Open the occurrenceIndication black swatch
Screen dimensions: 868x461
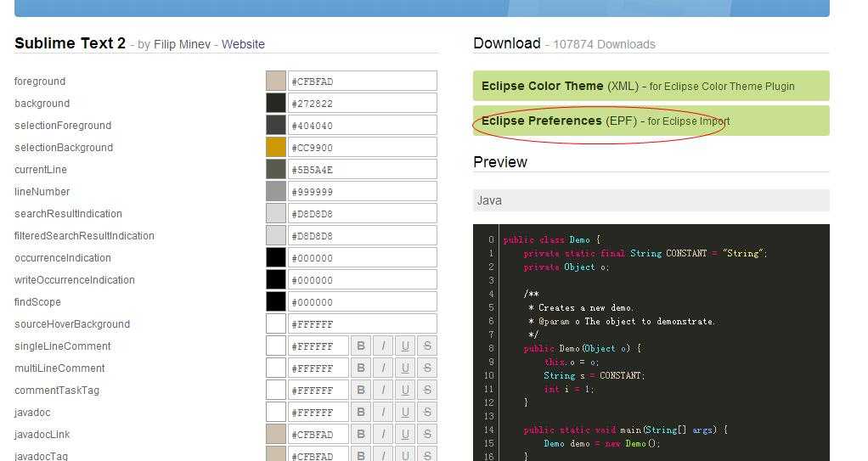pyautogui.click(x=276, y=258)
